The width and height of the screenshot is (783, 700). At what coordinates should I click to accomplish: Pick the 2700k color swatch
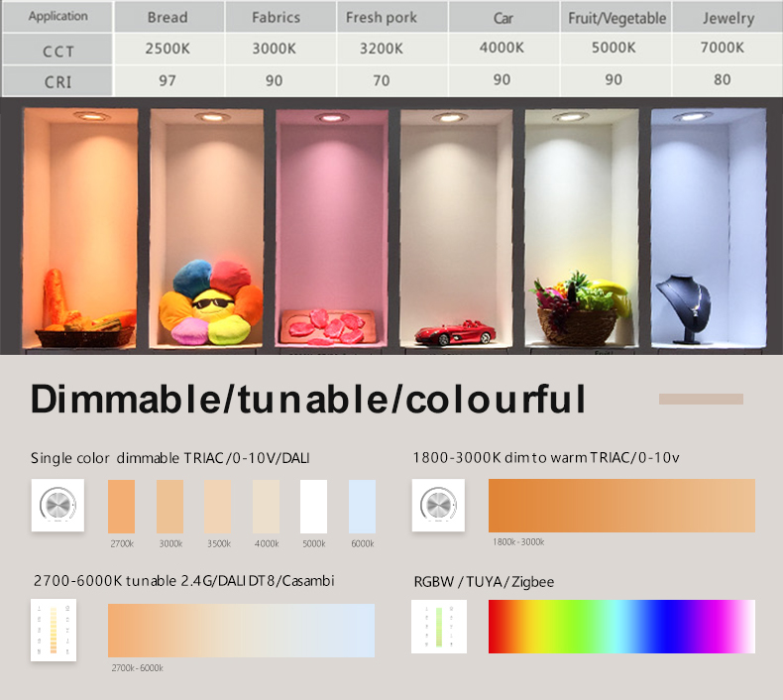[x=121, y=507]
